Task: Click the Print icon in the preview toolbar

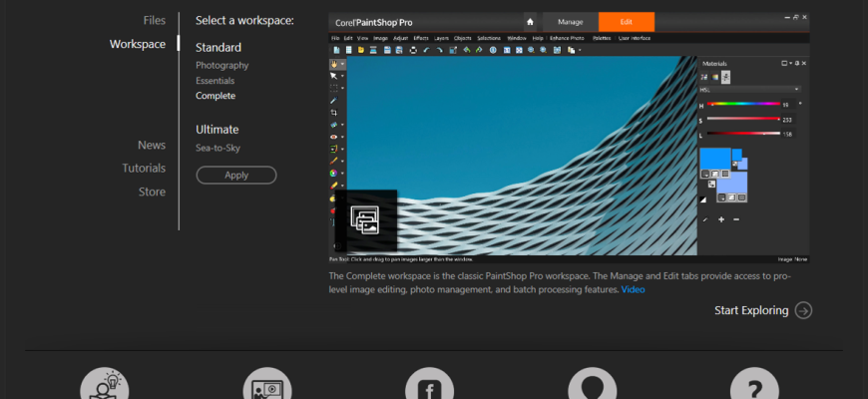Action: coord(413,50)
